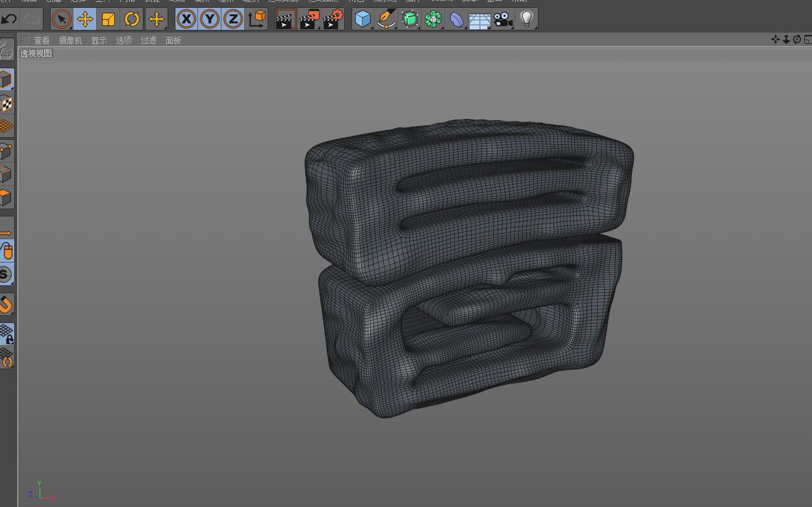Expand the green Array modeling objects palette
Viewport: 812px width, 507px height.
(x=433, y=19)
